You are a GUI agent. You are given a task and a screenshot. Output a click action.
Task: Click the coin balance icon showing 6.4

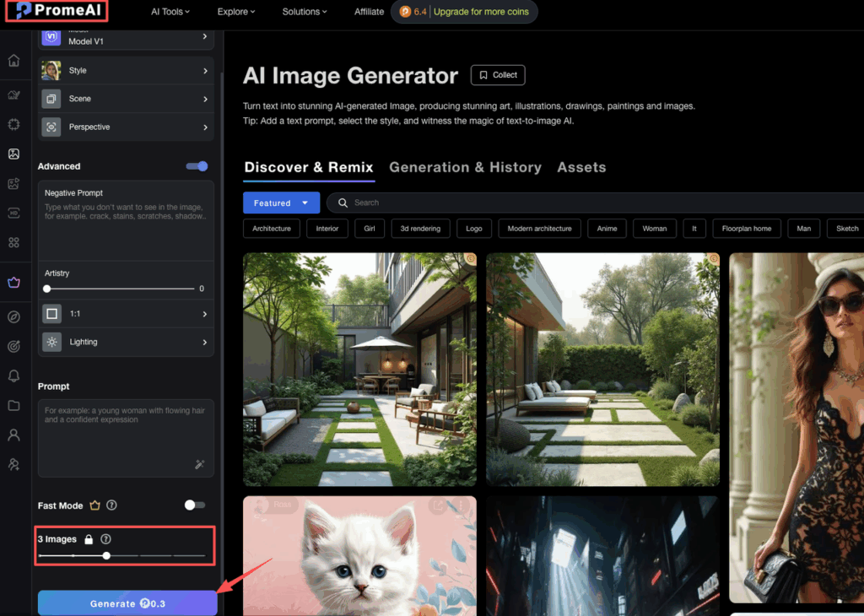pos(405,12)
